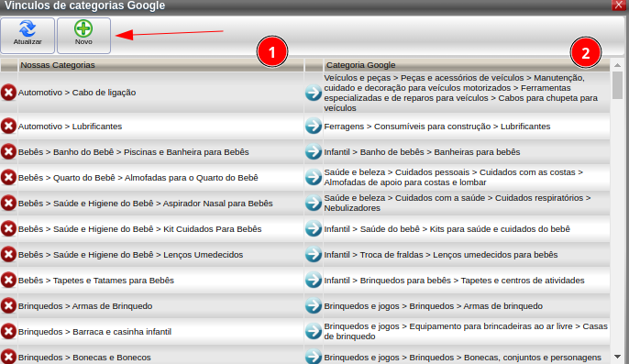Sort by Nossas Categorias column header
Viewport: 629px width, 364px height.
(160, 65)
